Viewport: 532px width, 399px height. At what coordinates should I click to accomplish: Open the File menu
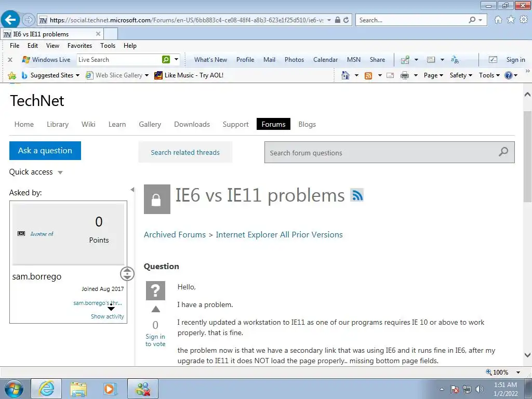[x=15, y=46]
